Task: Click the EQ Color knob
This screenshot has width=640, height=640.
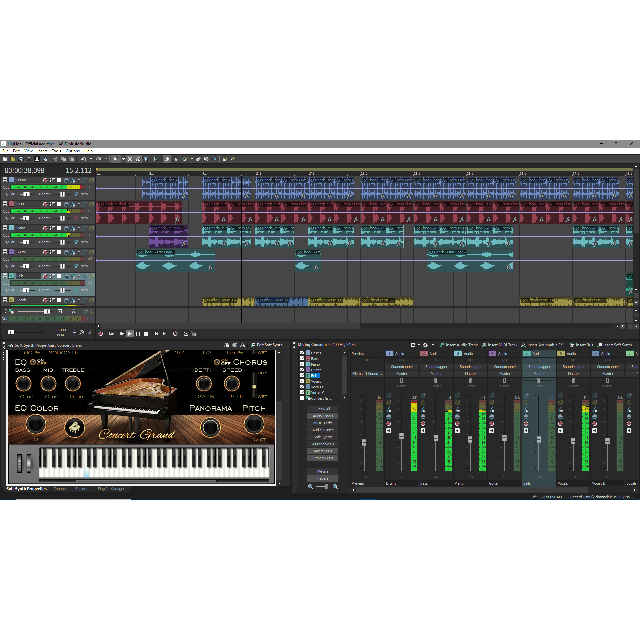Action: tap(35, 424)
